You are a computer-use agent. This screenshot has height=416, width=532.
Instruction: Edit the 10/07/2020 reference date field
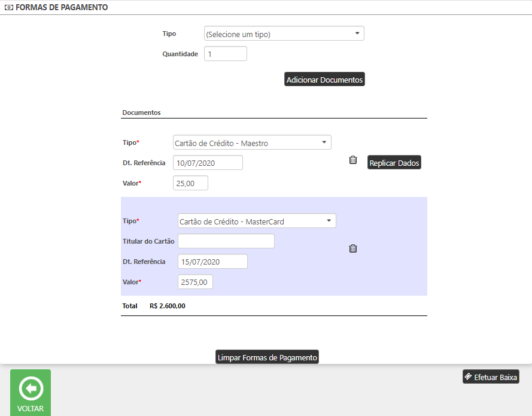207,163
